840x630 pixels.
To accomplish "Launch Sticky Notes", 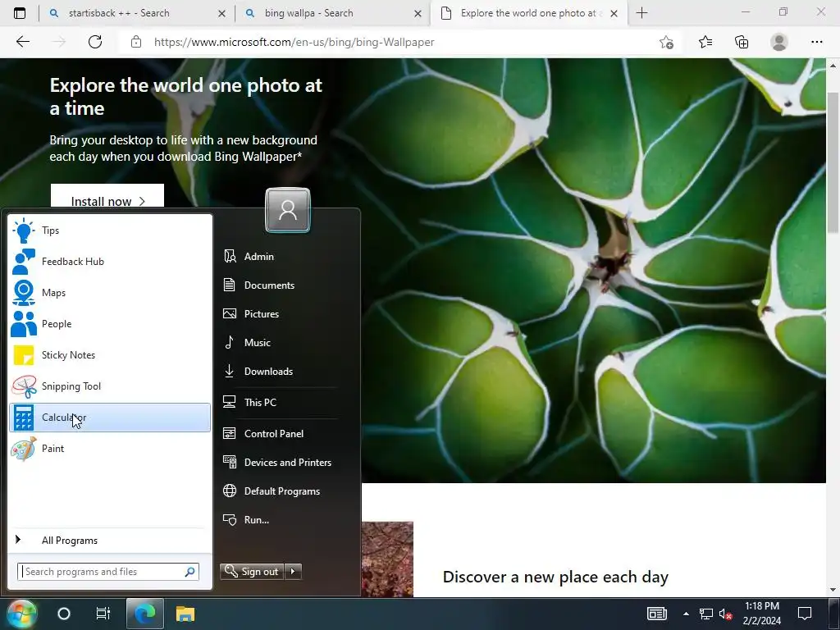I will click(x=110, y=354).
